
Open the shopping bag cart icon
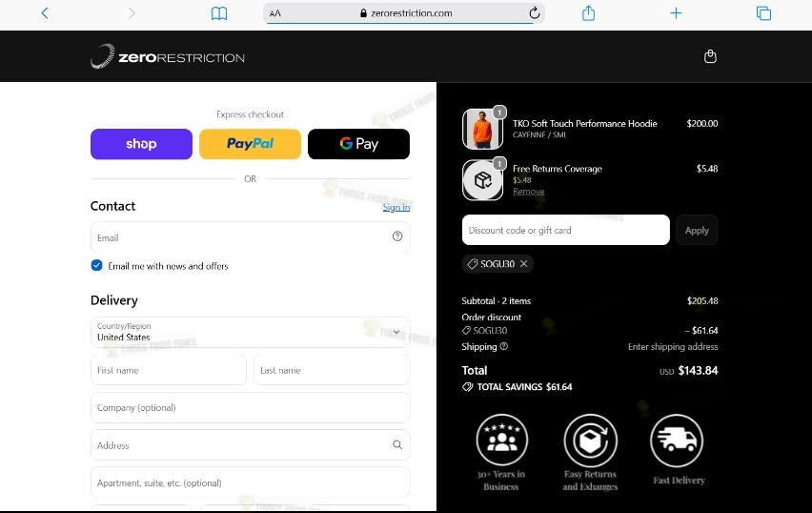click(x=710, y=56)
